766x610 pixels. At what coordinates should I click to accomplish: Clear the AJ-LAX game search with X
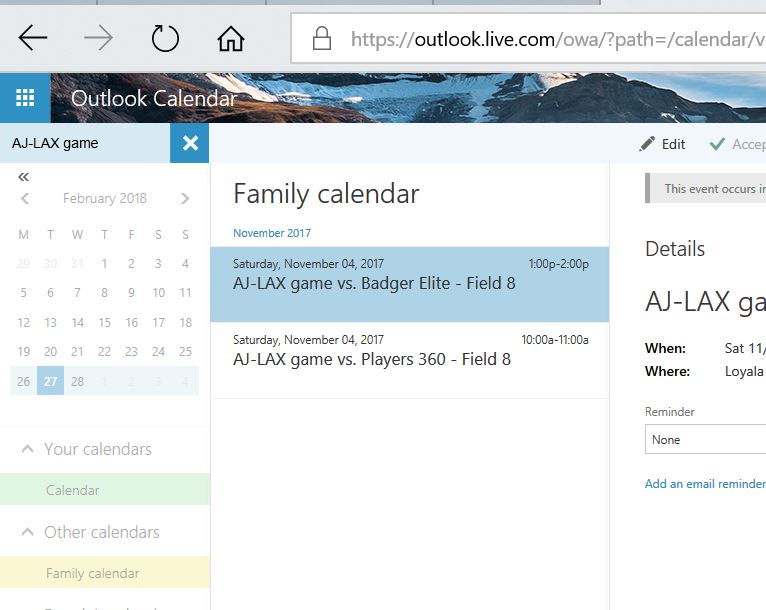pos(190,143)
